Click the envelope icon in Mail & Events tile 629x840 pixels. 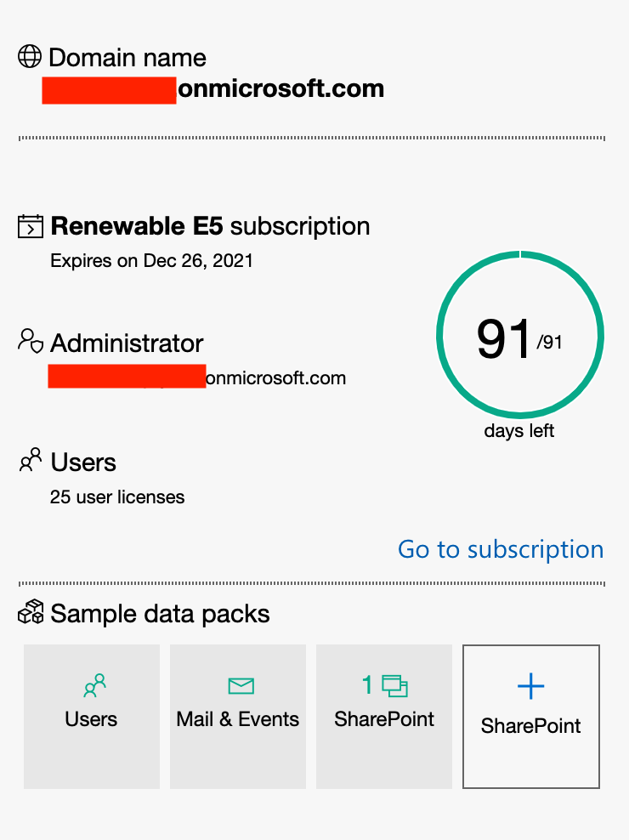click(x=241, y=686)
